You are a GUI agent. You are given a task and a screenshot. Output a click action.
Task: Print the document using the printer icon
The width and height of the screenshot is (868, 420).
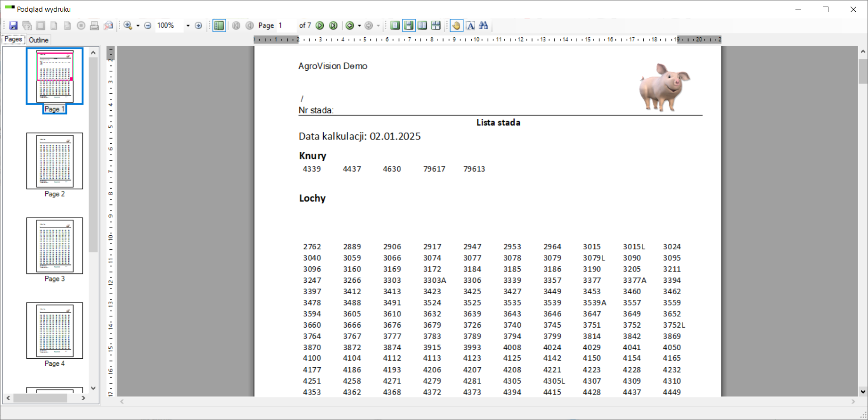[94, 25]
